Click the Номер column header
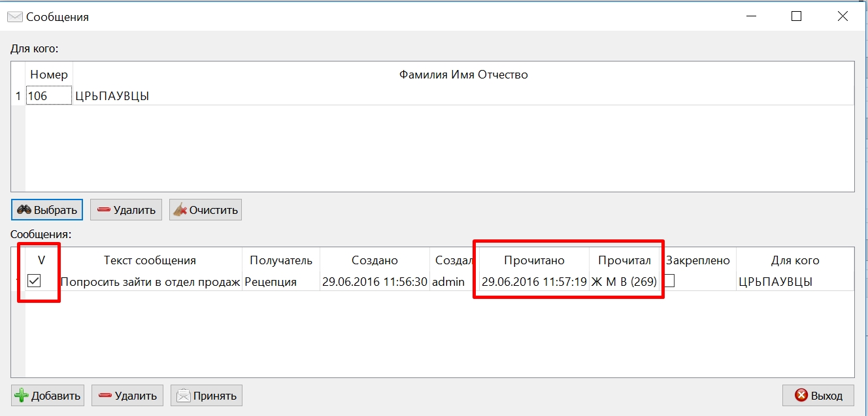Screen dimensions: 868x416 (49, 75)
